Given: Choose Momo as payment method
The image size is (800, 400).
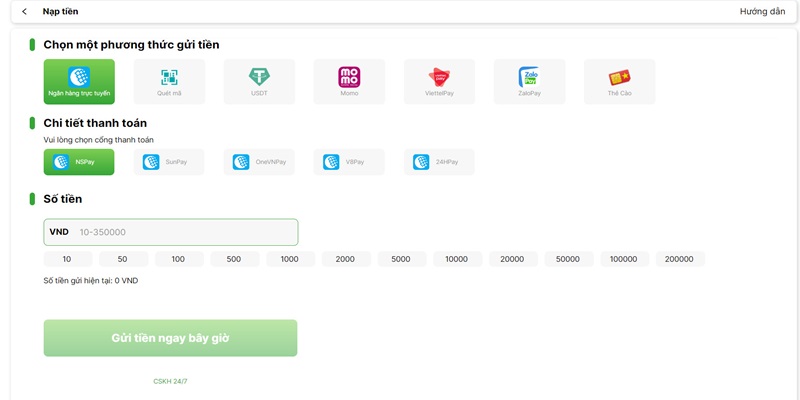Looking at the screenshot, I should 349,81.
